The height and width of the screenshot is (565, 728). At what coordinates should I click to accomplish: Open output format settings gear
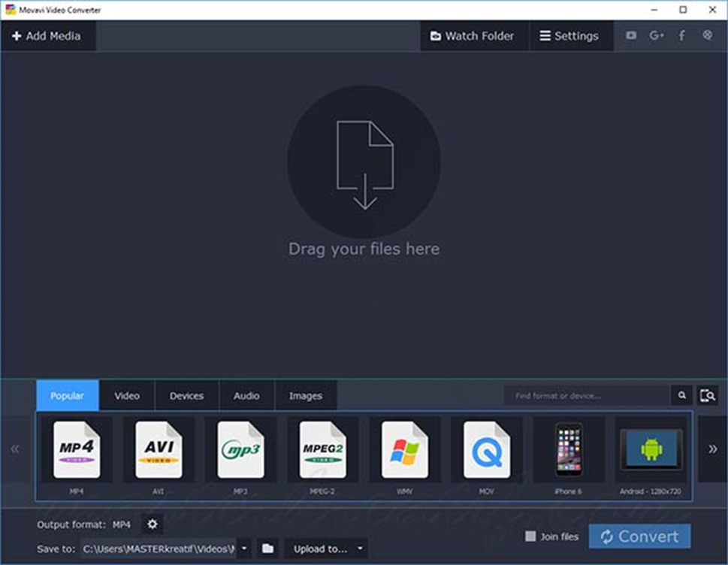pyautogui.click(x=153, y=524)
